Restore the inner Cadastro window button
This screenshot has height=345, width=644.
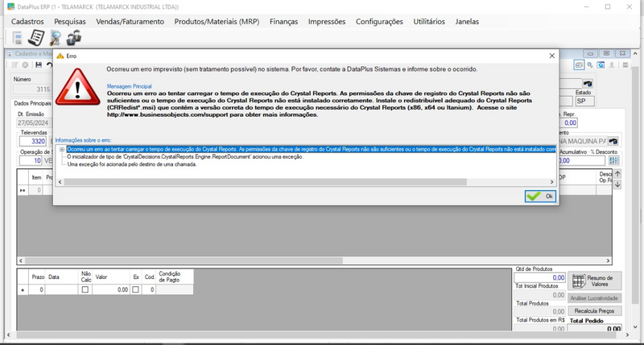(607, 53)
